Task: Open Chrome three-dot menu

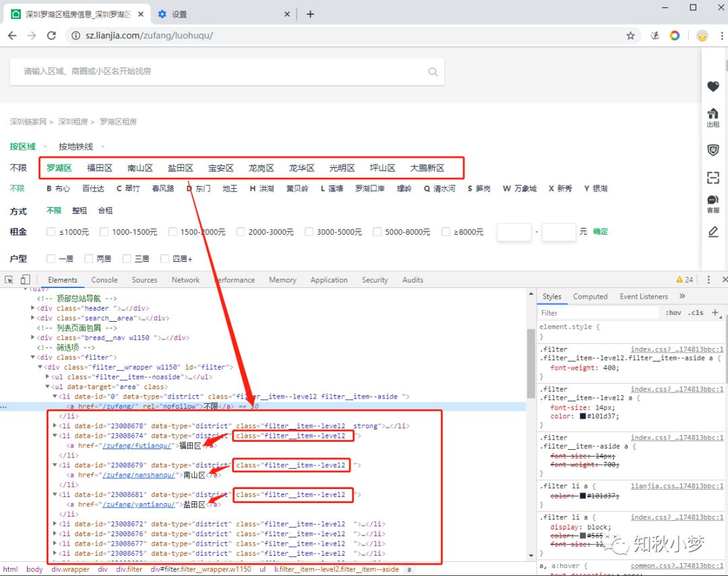Action: coord(721,36)
